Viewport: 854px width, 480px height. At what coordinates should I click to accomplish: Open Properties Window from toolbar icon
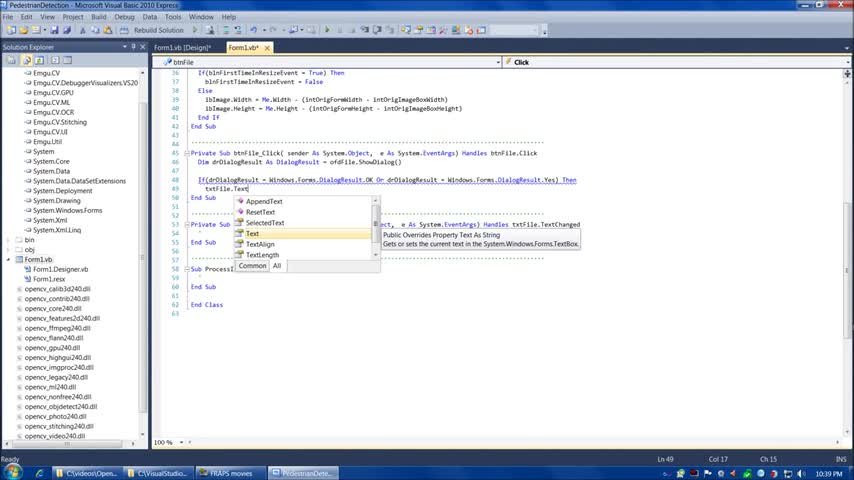[x=419, y=31]
